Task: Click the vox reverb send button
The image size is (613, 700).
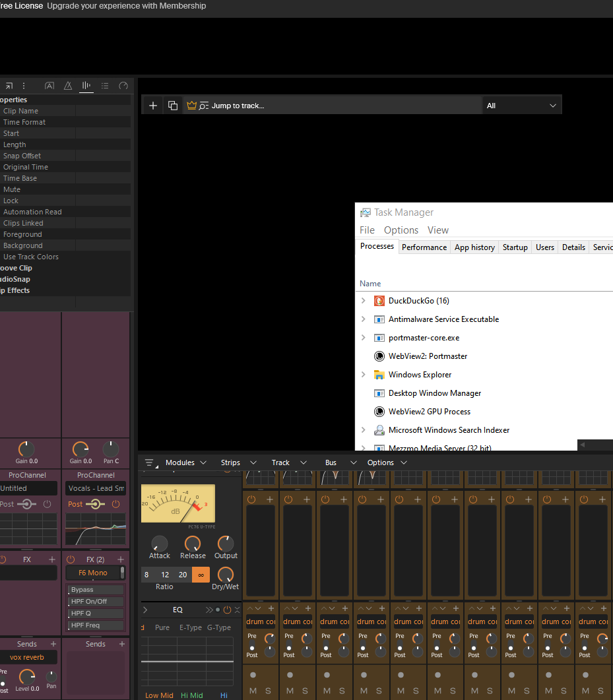Action: [27, 657]
